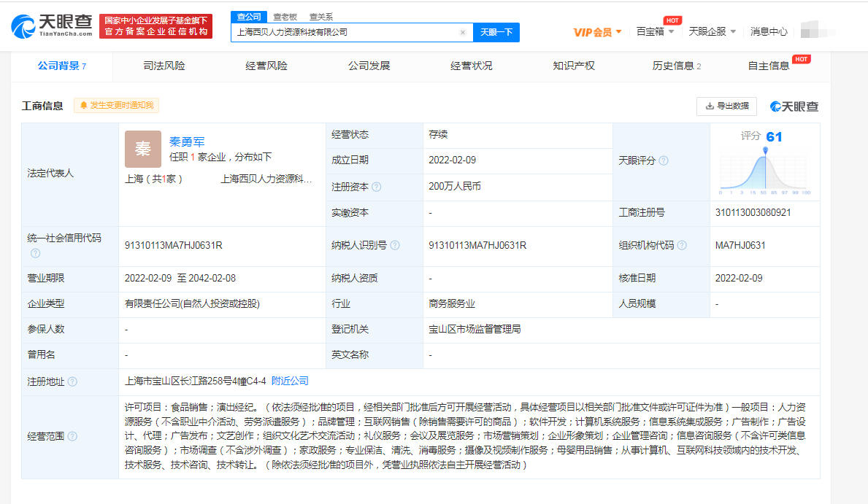Image resolution: width=868 pixels, height=504 pixels.
Task: Open legal representative 秦勇军 link
Action: (x=187, y=142)
